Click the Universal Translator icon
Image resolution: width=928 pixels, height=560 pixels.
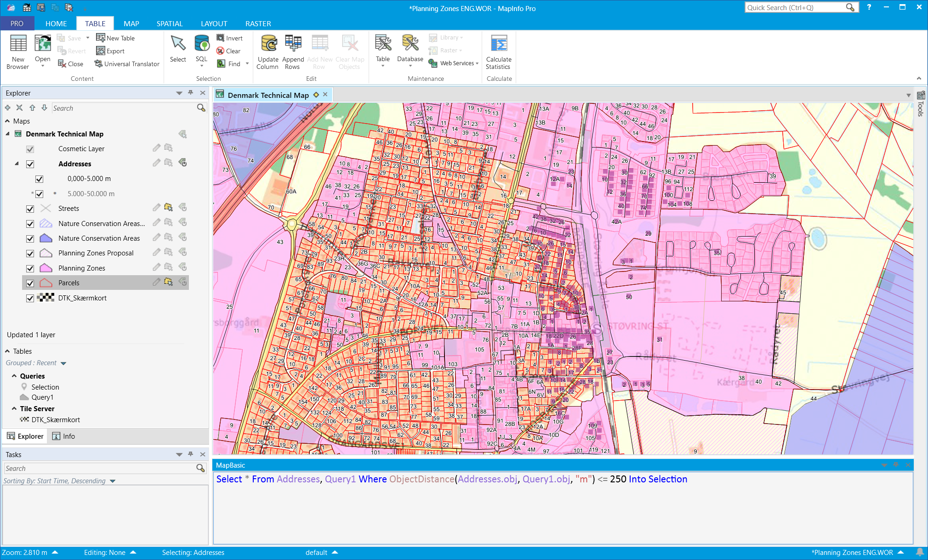[98, 64]
